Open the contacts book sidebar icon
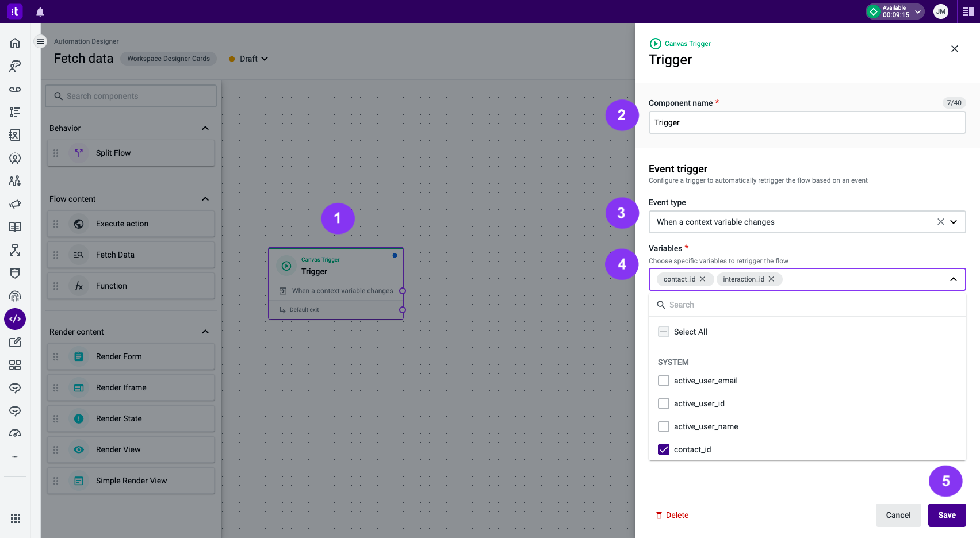 15,135
